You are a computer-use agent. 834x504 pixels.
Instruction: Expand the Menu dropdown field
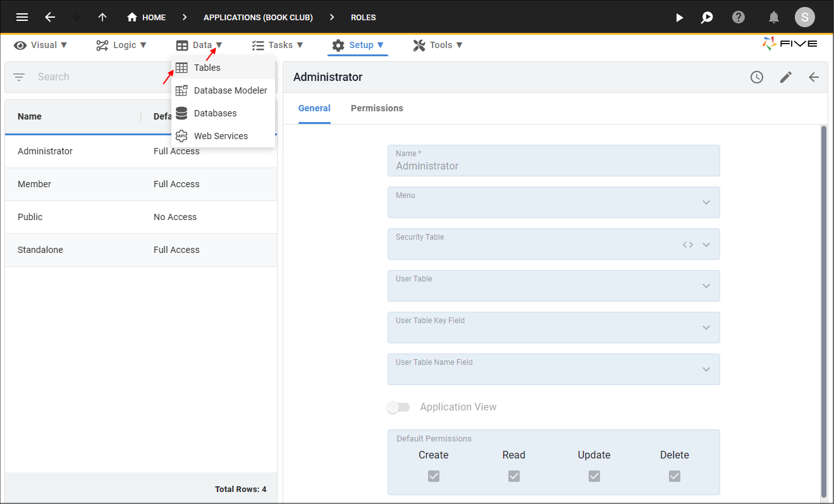click(x=706, y=202)
